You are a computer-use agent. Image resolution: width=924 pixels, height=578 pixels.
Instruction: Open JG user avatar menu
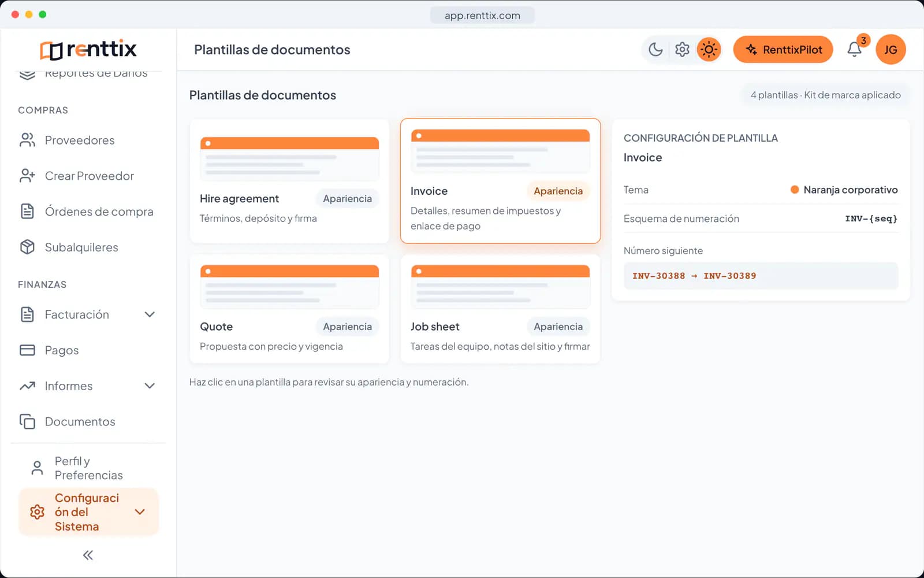[x=891, y=50]
